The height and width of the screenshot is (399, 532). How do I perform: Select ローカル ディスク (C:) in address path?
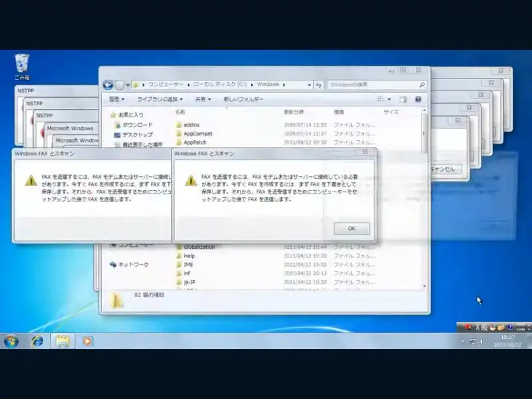click(220, 84)
